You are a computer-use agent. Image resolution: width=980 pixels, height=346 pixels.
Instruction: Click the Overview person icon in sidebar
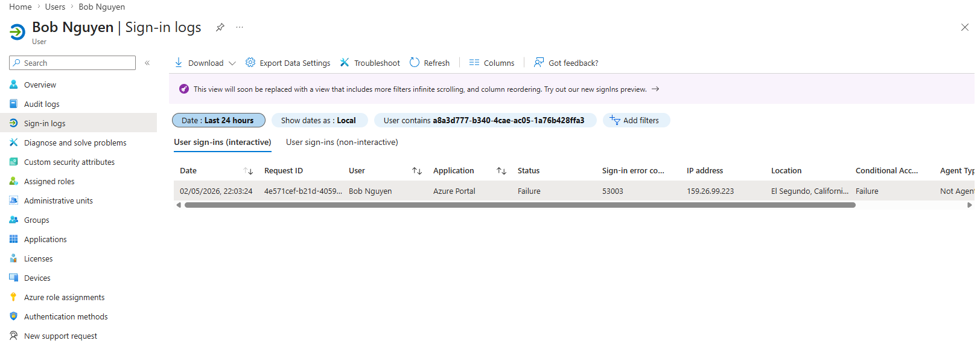click(13, 85)
